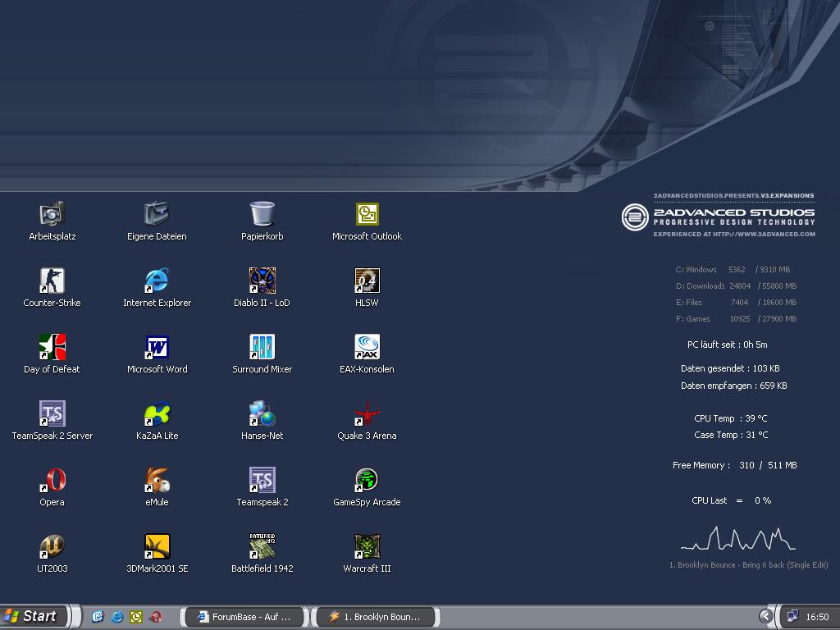The height and width of the screenshot is (630, 840).
Task: Click the 2Advanced Studios round logo
Action: click(x=635, y=217)
